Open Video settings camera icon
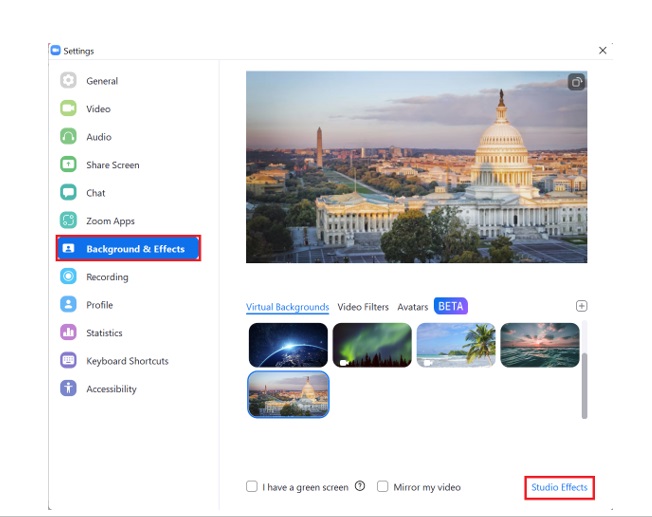The height and width of the screenshot is (517, 652). coord(68,109)
